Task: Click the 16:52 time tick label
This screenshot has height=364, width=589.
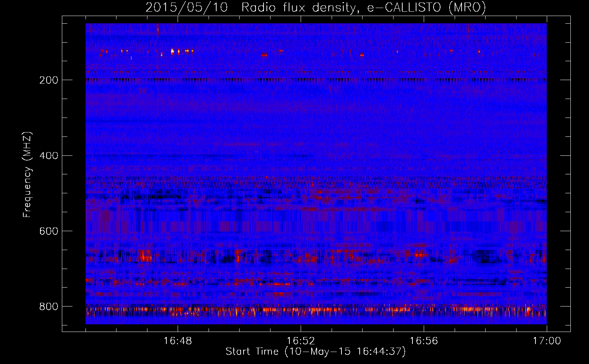Action: 301,341
